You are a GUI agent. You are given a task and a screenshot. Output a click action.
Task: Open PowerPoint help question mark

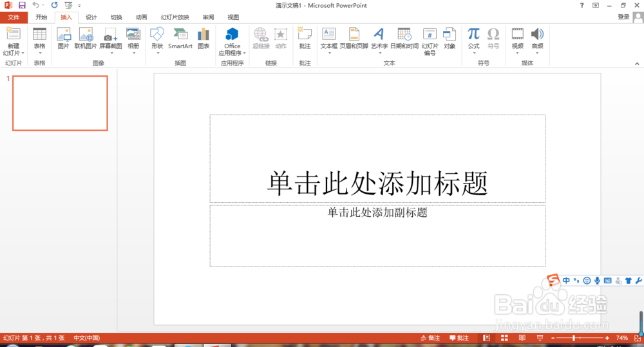click(x=582, y=5)
